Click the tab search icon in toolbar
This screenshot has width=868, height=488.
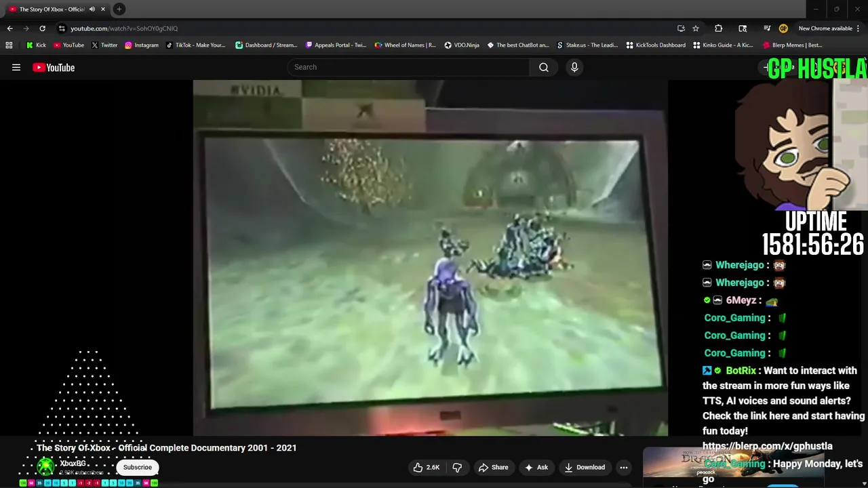743,28
